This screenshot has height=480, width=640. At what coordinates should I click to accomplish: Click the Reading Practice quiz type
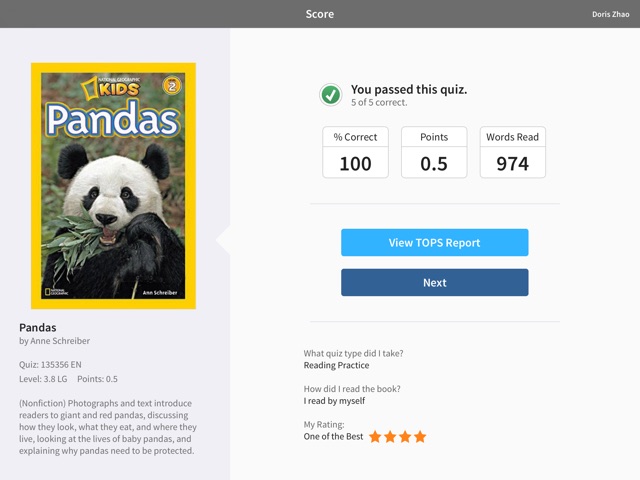pyautogui.click(x=336, y=365)
